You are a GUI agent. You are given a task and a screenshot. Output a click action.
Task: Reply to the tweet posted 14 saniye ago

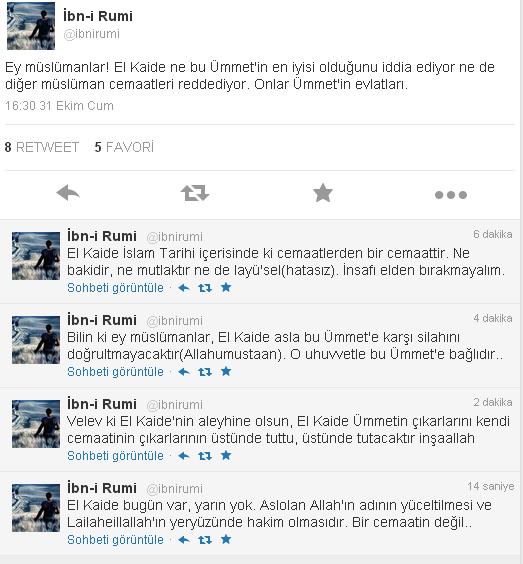[x=184, y=540]
